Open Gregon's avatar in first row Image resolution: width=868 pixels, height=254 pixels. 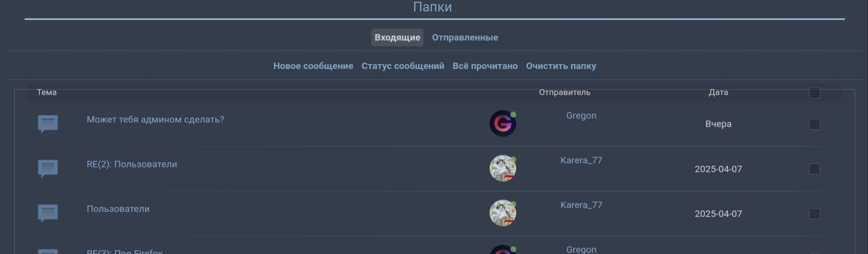click(x=502, y=123)
